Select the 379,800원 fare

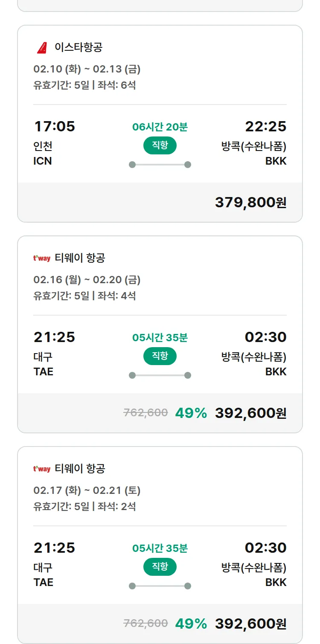(250, 203)
